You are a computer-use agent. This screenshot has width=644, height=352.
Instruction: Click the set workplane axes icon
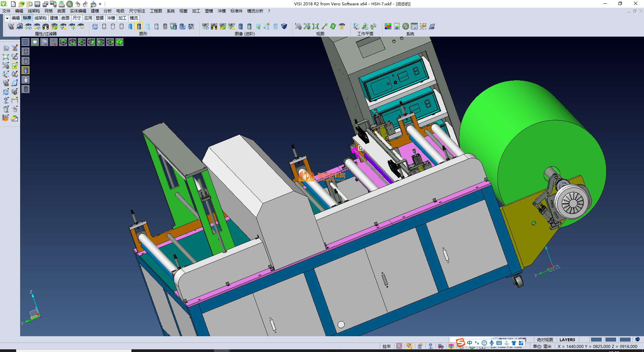click(x=356, y=26)
